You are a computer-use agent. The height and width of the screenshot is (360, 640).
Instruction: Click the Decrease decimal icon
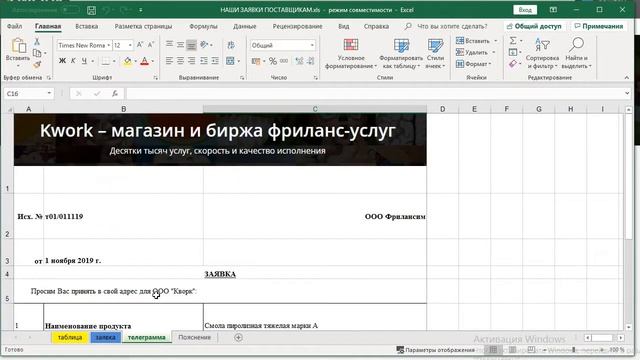311,61
